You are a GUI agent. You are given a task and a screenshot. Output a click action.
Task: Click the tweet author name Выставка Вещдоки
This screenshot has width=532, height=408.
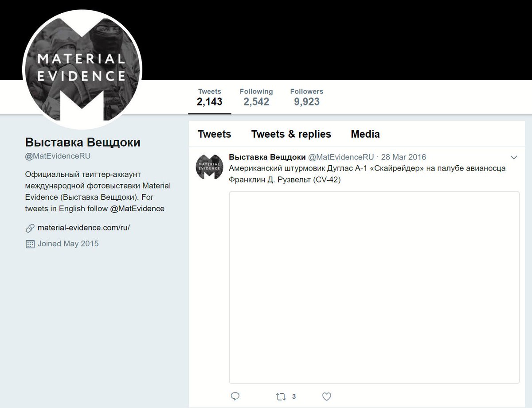coord(267,157)
